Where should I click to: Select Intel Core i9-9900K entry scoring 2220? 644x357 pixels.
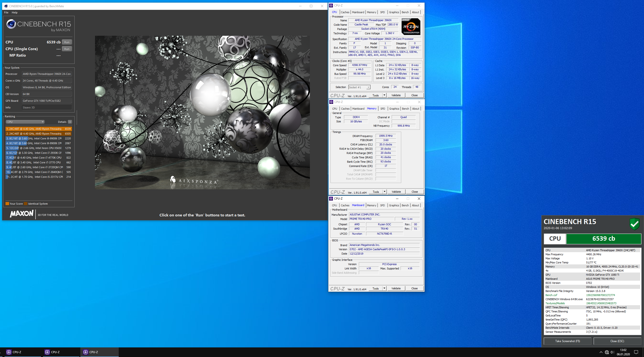coord(39,138)
